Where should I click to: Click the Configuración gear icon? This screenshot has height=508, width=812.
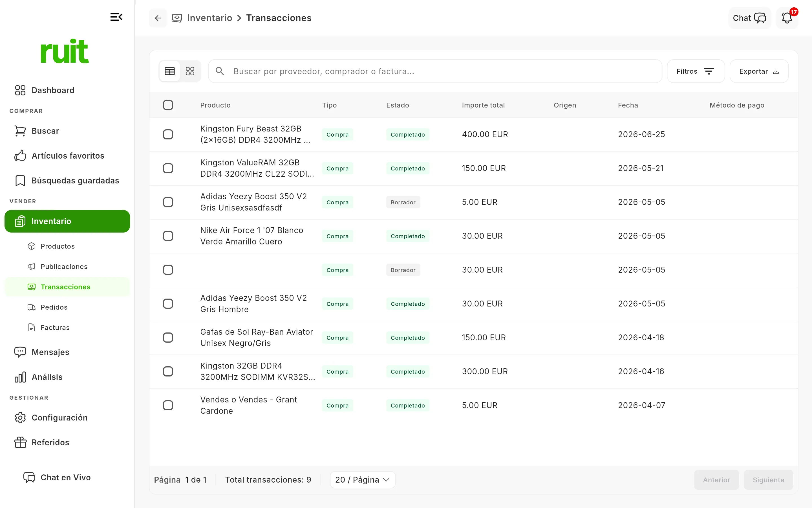click(x=20, y=418)
